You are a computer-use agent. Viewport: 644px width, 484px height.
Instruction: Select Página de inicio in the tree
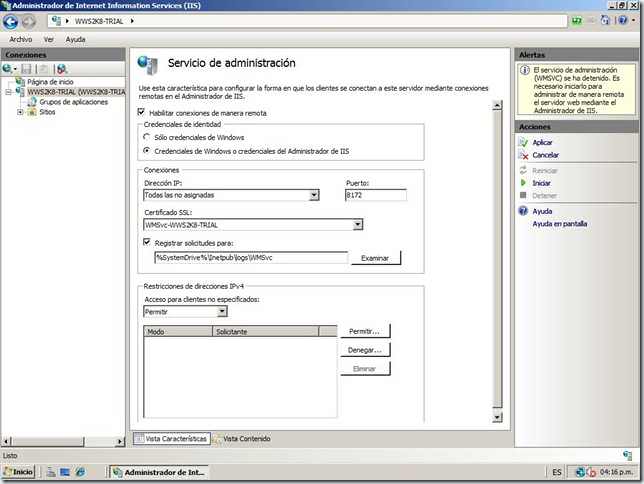(x=50, y=82)
